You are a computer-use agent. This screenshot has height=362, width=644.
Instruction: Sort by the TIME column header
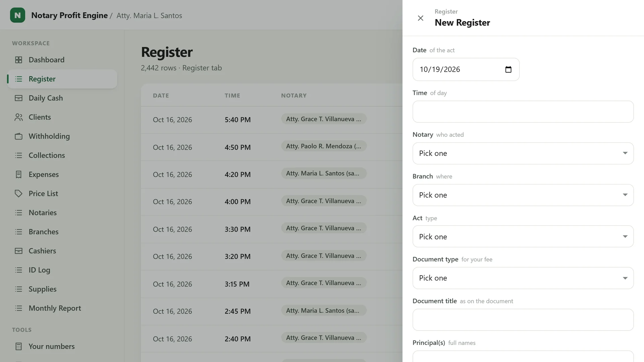point(232,96)
